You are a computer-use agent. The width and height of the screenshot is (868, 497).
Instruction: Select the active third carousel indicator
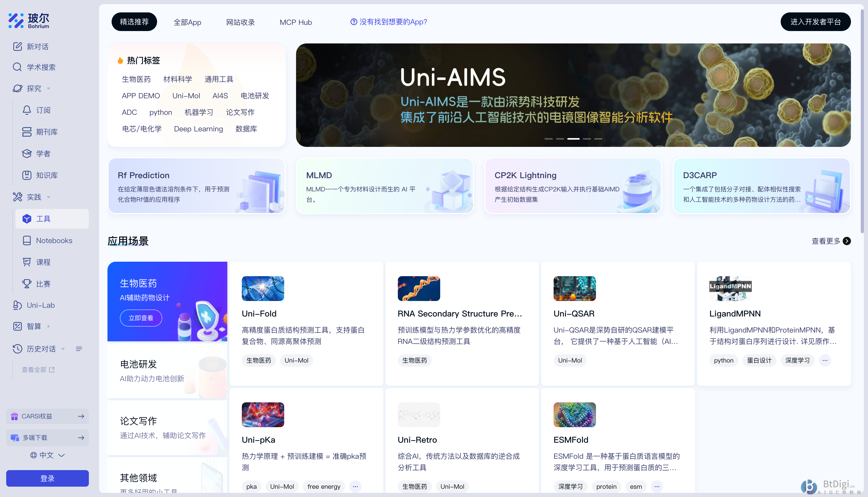click(x=574, y=139)
